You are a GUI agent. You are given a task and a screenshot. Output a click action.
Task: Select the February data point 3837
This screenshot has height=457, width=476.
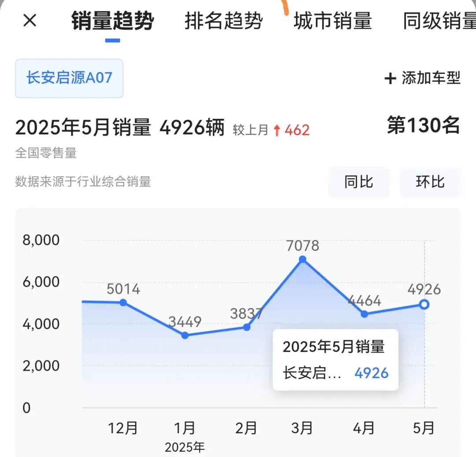tap(247, 327)
